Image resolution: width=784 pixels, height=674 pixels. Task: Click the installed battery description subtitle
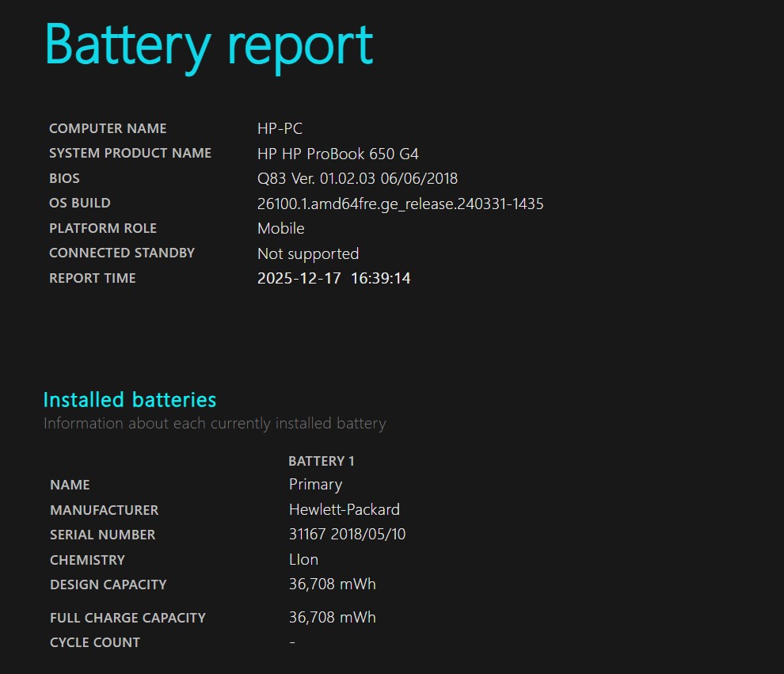click(x=215, y=424)
